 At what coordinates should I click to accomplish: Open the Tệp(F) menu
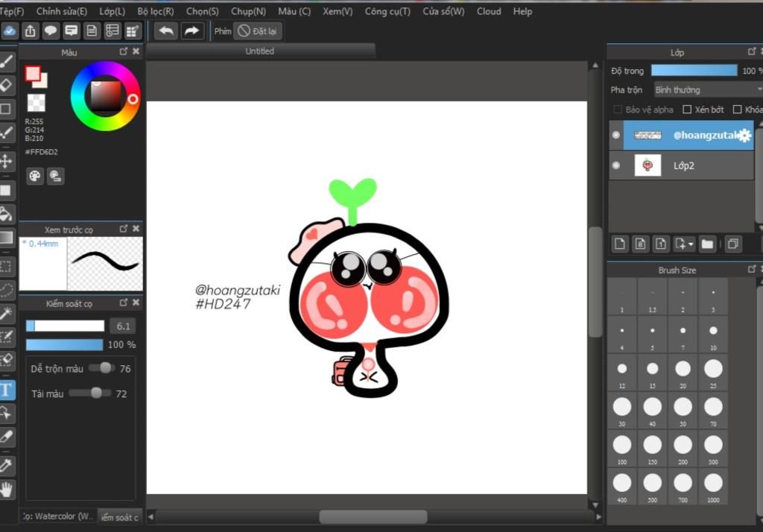(x=12, y=11)
